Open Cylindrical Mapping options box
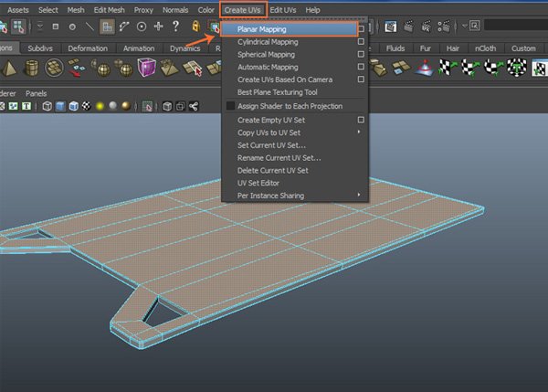The image size is (548, 392). click(361, 42)
